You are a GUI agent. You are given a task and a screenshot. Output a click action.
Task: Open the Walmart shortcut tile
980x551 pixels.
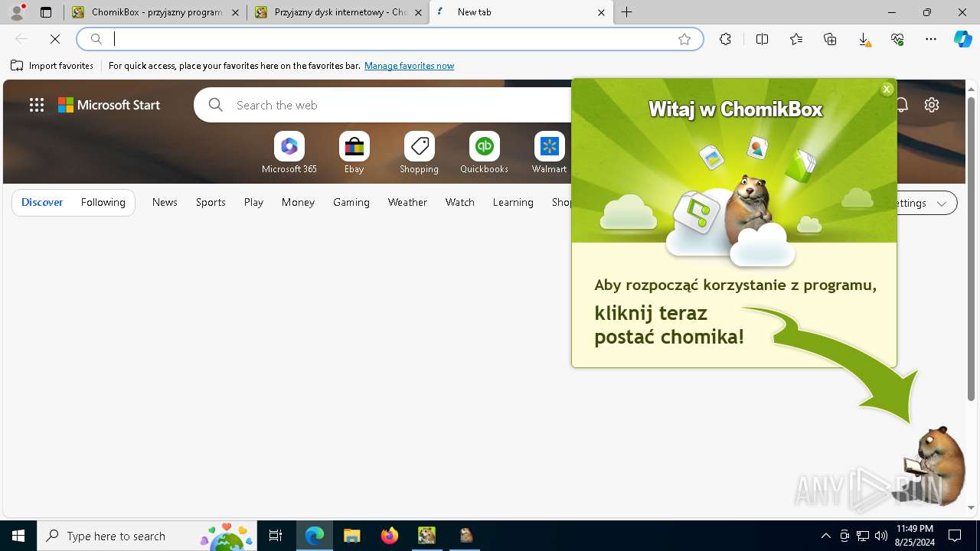[x=549, y=152]
